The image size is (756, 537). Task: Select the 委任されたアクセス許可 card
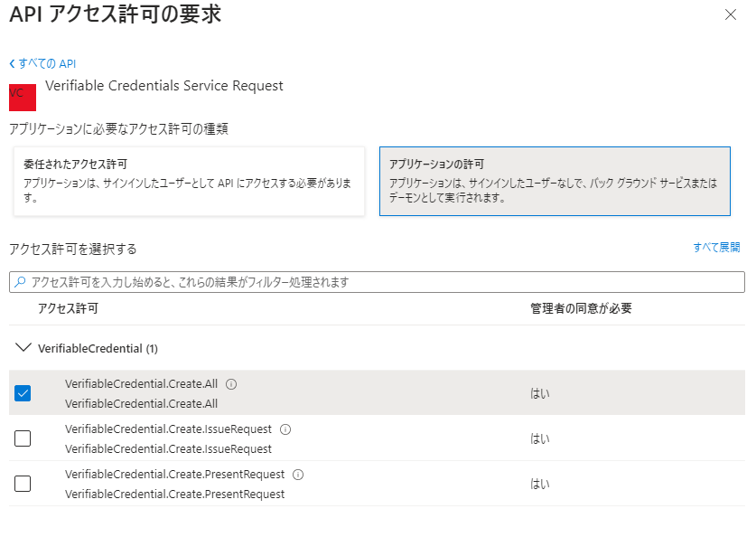pos(189,182)
